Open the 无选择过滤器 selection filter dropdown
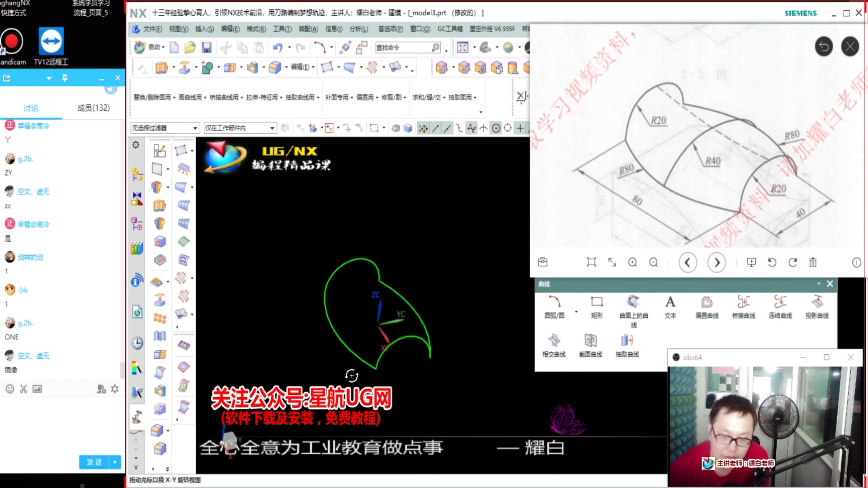This screenshot has width=868, height=488. click(165, 128)
